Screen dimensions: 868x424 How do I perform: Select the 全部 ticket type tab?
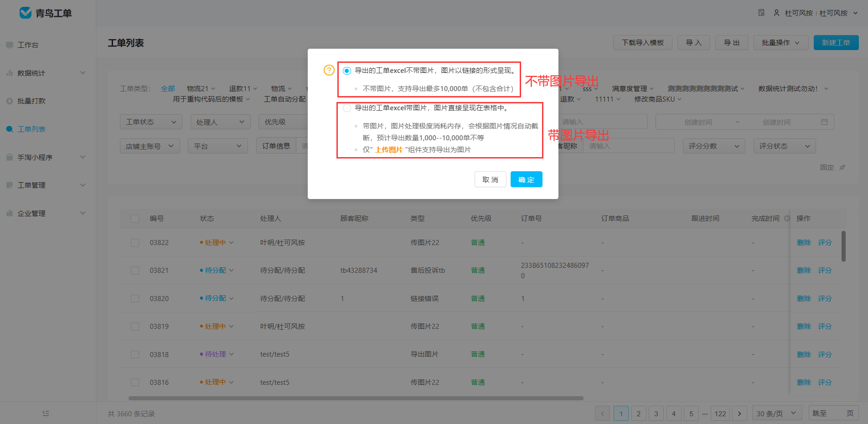(168, 89)
